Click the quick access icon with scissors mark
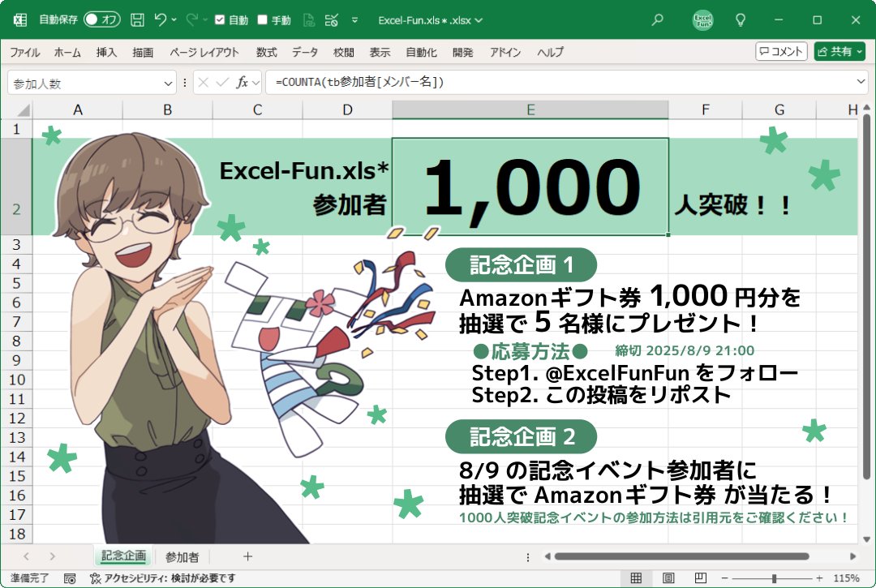 coord(332,20)
